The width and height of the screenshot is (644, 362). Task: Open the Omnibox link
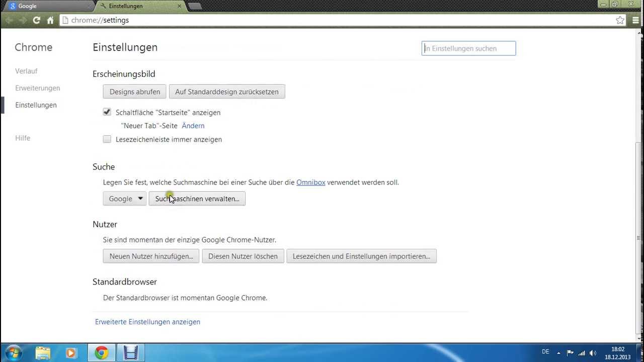coord(311,182)
